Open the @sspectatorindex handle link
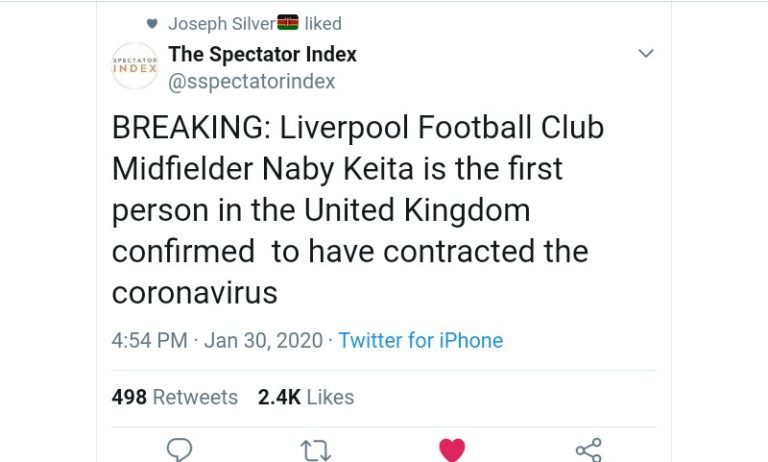The height and width of the screenshot is (462, 768). tap(252, 81)
